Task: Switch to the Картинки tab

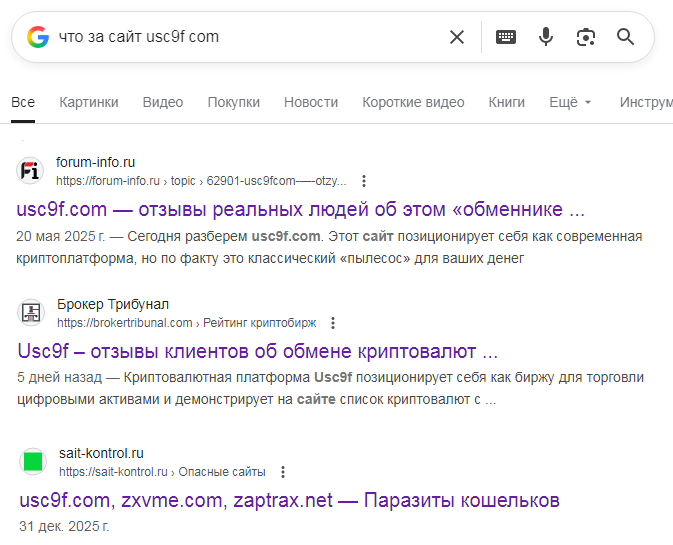Action: (89, 102)
